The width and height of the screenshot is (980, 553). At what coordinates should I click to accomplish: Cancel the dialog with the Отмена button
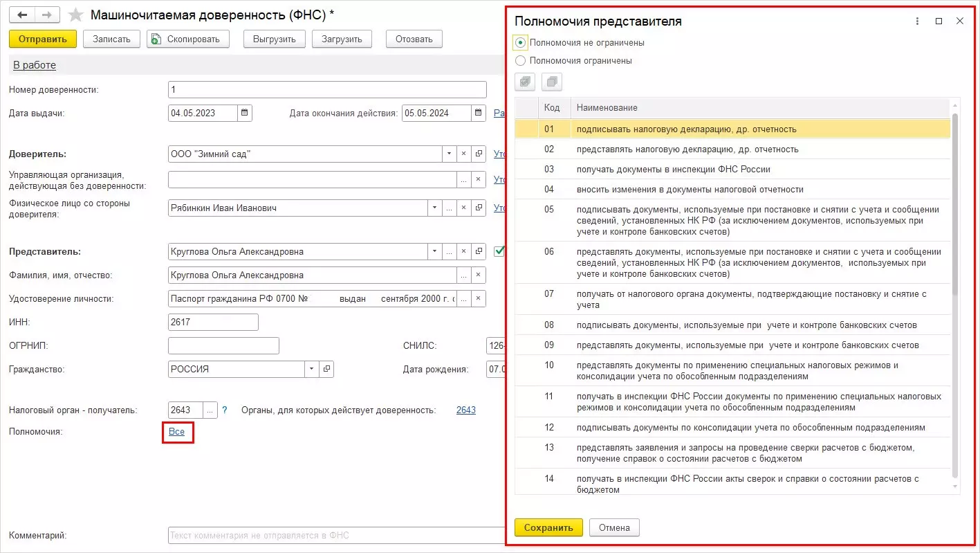click(614, 527)
